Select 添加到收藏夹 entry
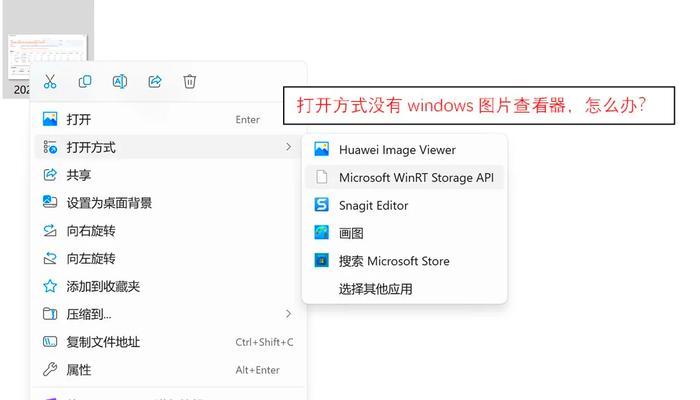 point(166,286)
